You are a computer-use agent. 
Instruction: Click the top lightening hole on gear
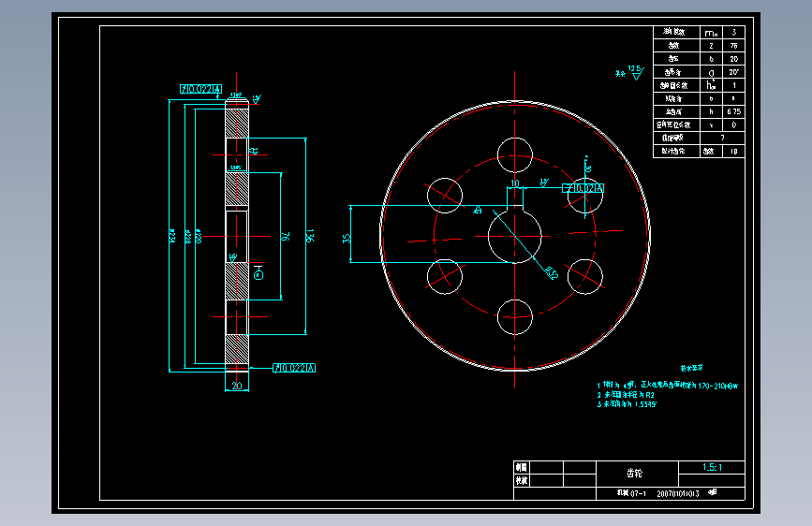coord(515,155)
